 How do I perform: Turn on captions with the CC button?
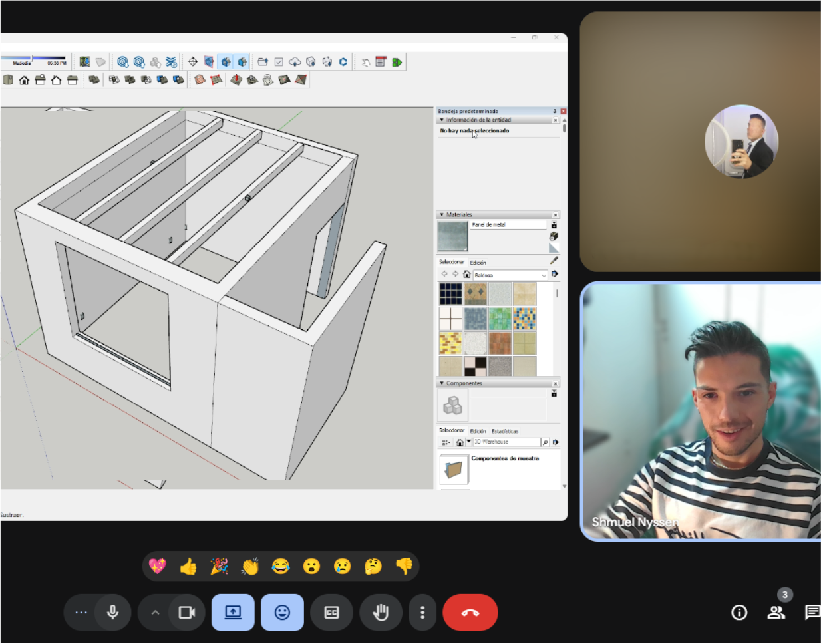[332, 613]
